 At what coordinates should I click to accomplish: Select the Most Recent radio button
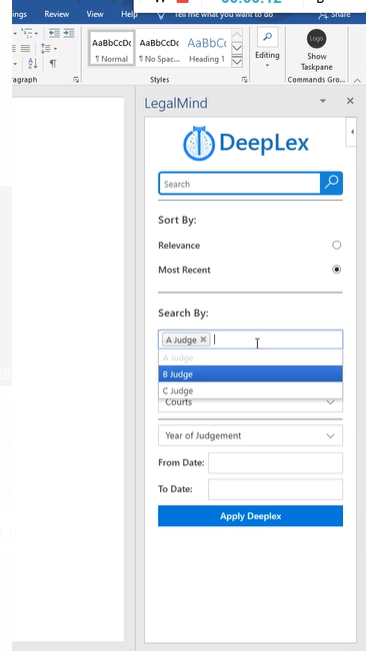pyautogui.click(x=336, y=269)
